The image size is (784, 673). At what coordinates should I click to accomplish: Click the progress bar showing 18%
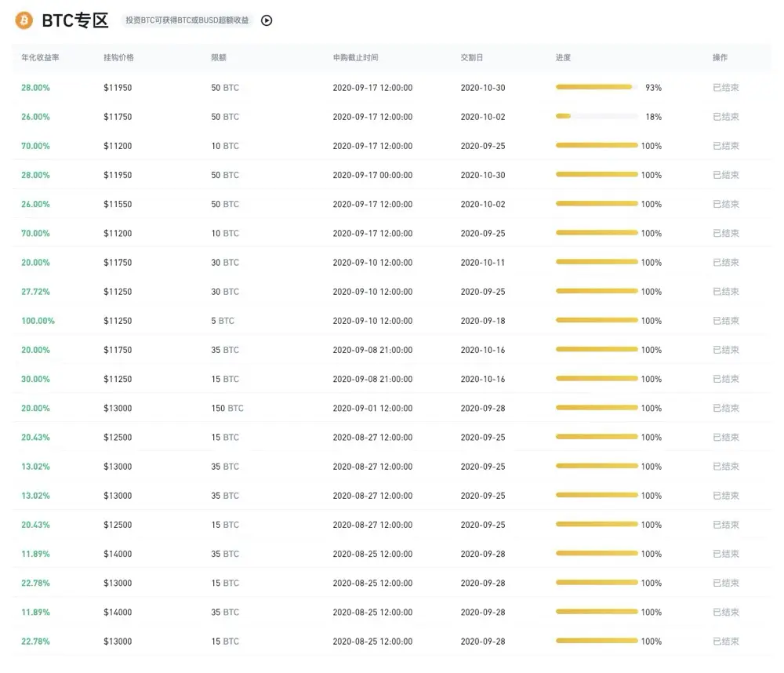(597, 116)
